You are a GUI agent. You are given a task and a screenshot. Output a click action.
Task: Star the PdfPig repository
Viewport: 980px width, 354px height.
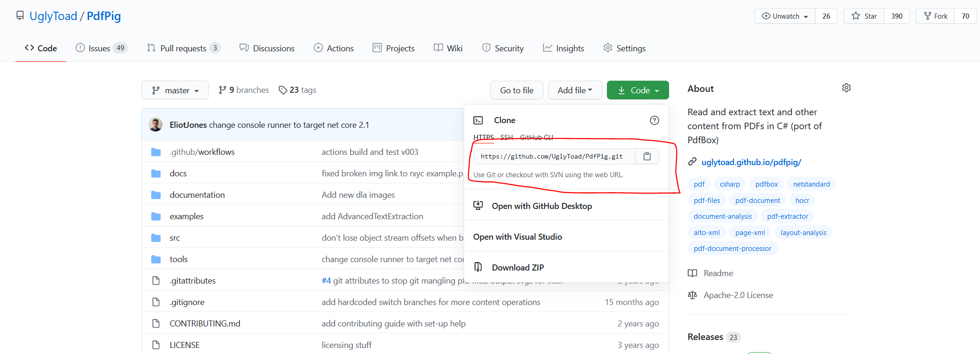(864, 16)
